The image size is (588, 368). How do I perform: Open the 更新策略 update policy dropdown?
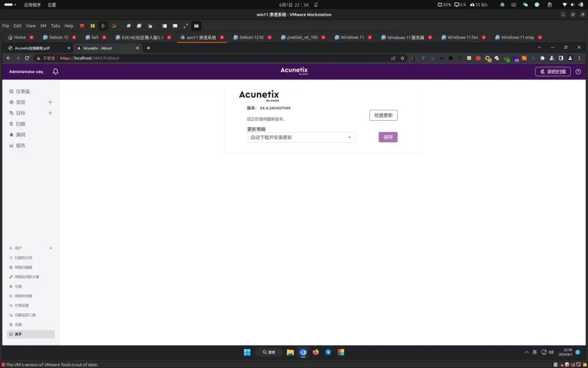301,137
